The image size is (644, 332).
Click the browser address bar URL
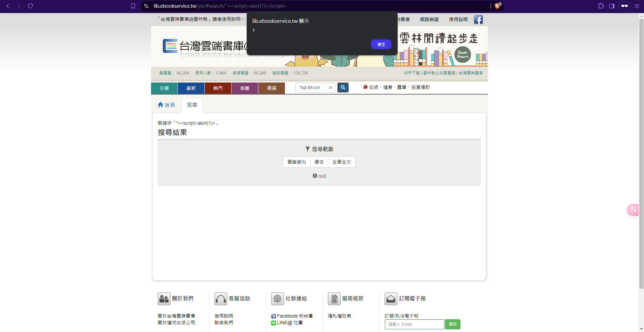(x=220, y=6)
